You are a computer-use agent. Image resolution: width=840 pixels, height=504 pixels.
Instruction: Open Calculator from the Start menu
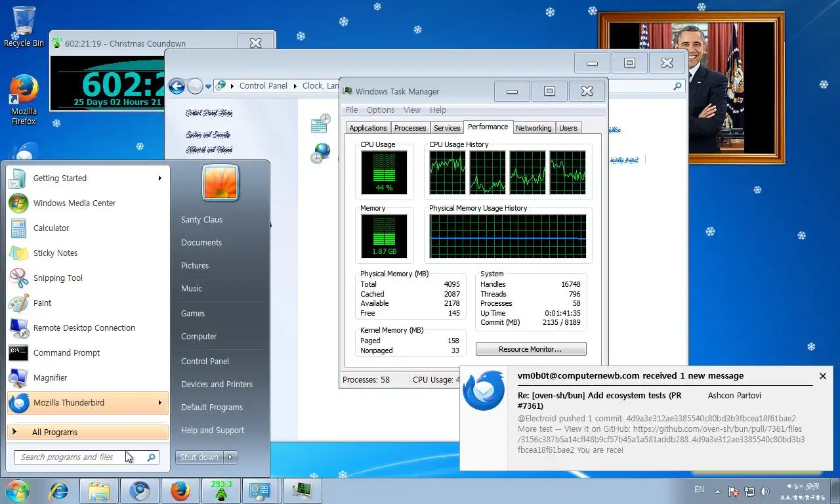point(87,228)
